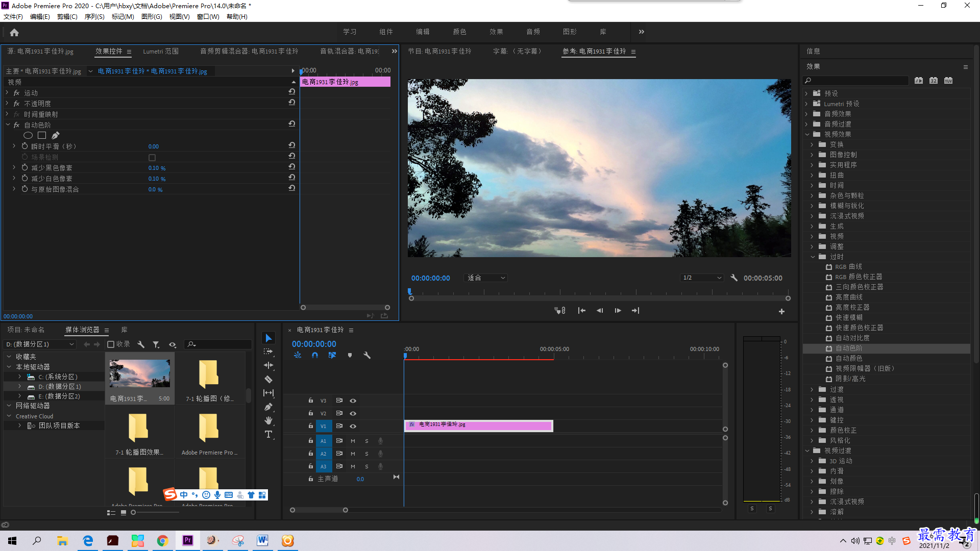This screenshot has height=551, width=980.
Task: Select the Type tool
Action: coord(268,434)
